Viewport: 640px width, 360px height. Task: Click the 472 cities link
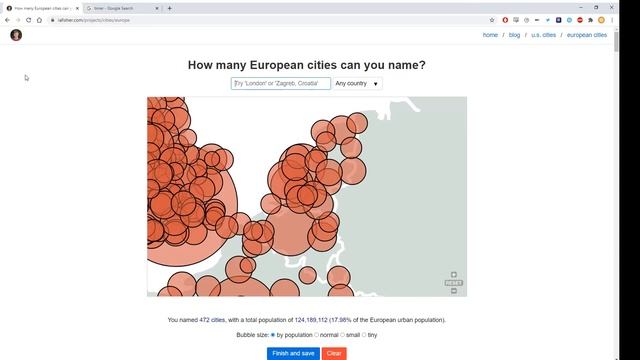(212, 320)
